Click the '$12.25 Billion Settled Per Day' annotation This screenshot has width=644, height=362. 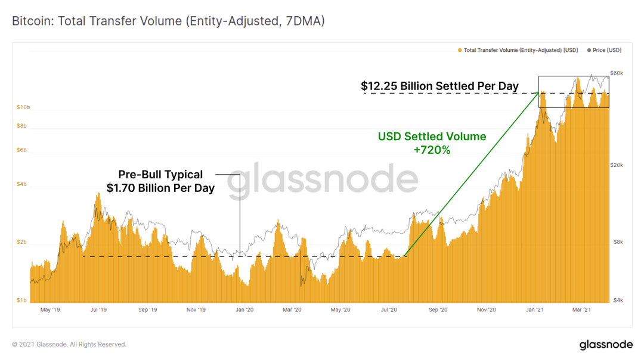click(439, 86)
